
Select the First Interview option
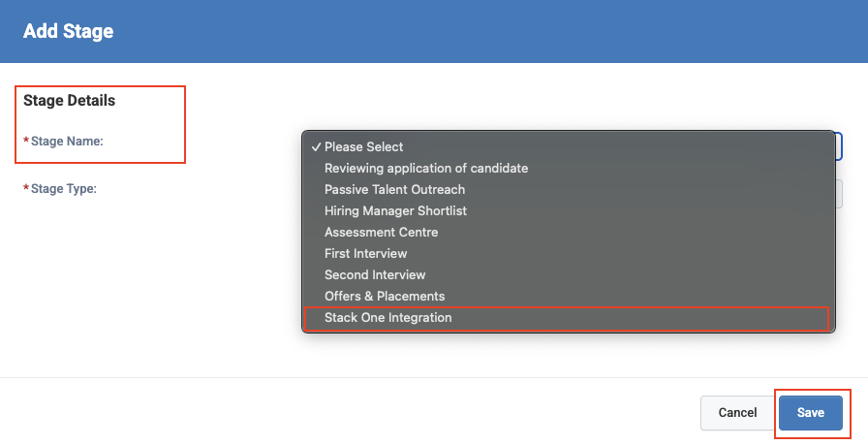point(365,254)
